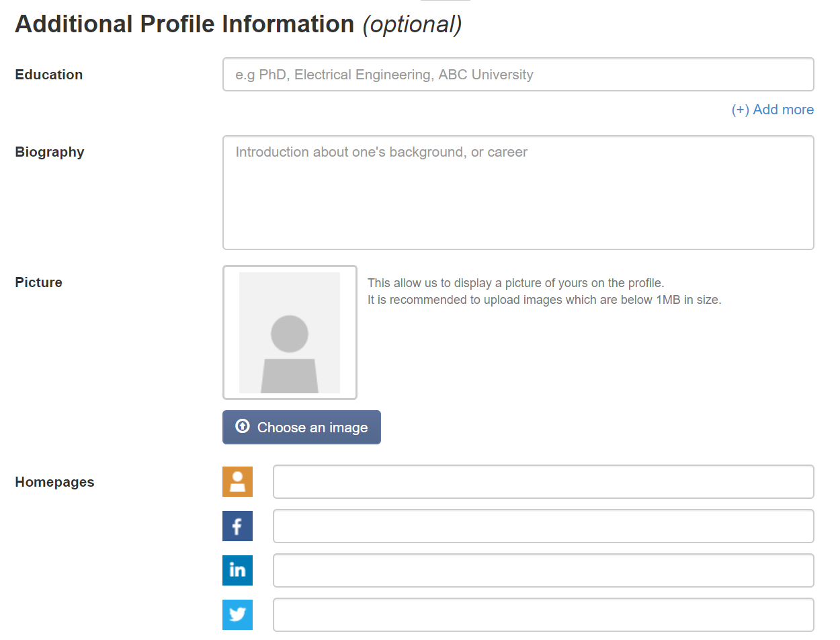The width and height of the screenshot is (840, 640).
Task: Click the orange personal homepage icon
Action: click(x=237, y=481)
